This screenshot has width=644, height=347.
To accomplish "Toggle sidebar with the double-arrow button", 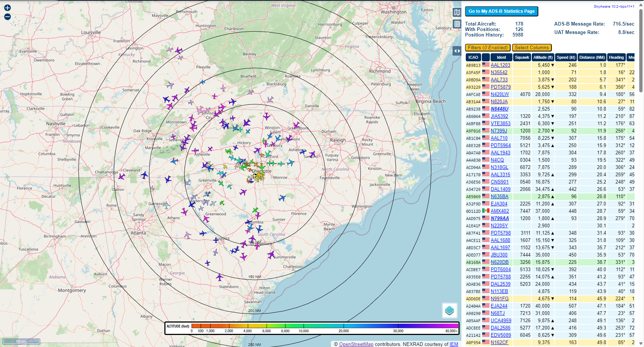I will (457, 51).
